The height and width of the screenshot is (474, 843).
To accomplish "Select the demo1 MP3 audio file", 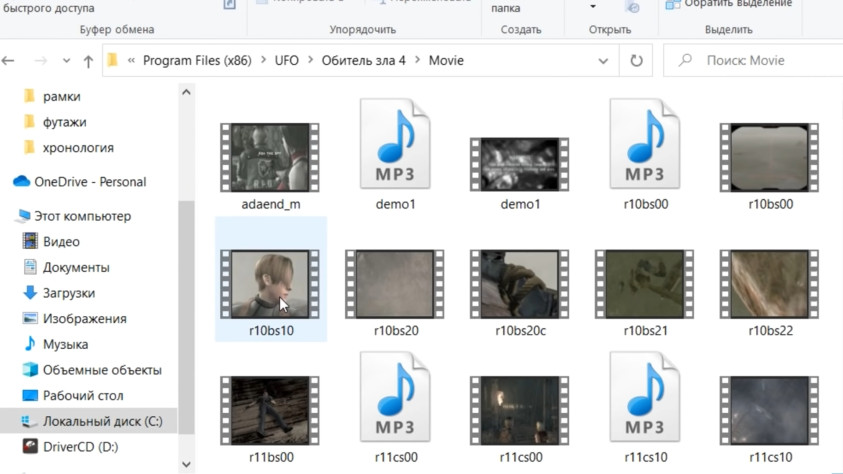I will pyautogui.click(x=395, y=155).
